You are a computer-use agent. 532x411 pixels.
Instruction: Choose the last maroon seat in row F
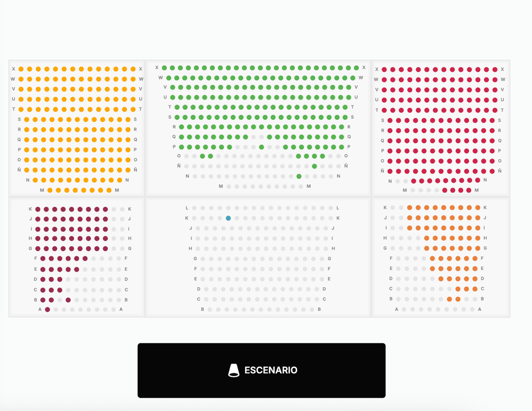(85, 258)
